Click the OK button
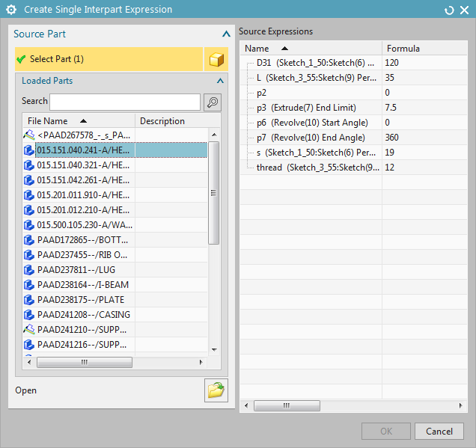Screen dimensions: 476x448 386,431
